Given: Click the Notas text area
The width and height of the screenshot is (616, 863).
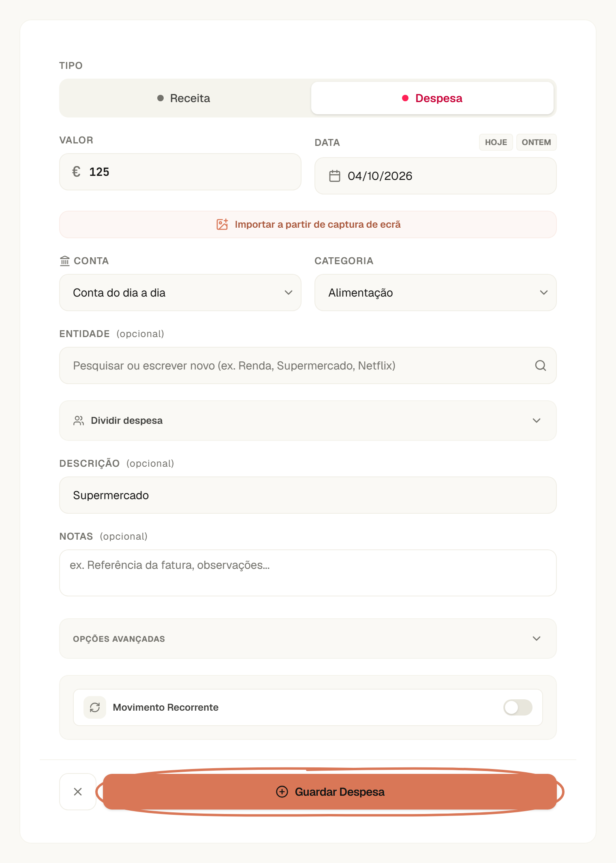Looking at the screenshot, I should point(308,573).
